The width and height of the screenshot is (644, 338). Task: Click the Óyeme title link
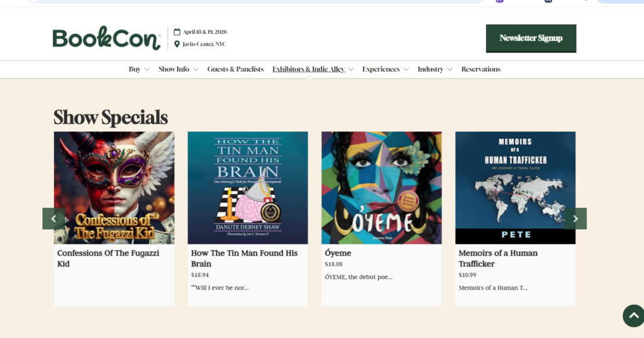(338, 253)
